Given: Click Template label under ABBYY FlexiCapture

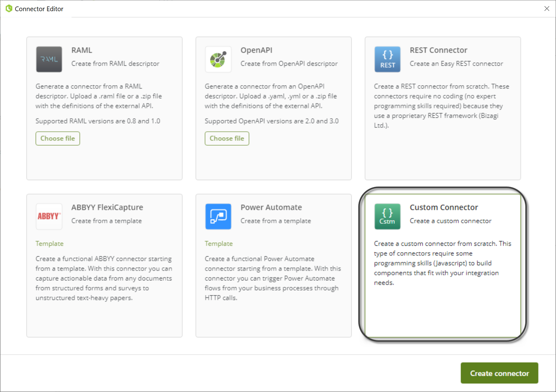Looking at the screenshot, I should (50, 244).
